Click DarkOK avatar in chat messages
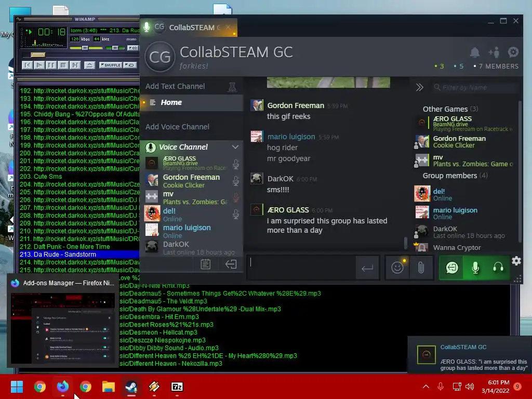This screenshot has width=532, height=399. coord(257,179)
